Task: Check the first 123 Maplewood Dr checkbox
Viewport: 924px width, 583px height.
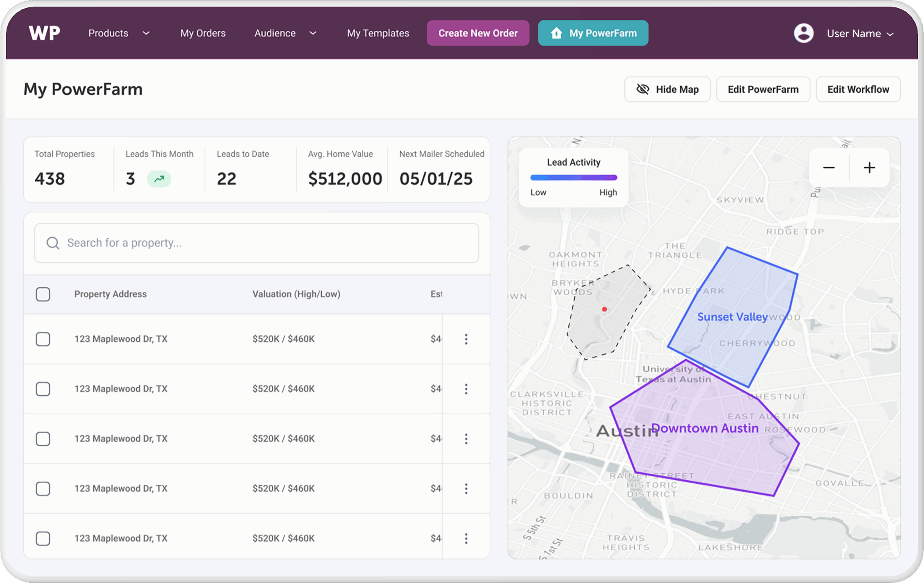Action: click(43, 339)
